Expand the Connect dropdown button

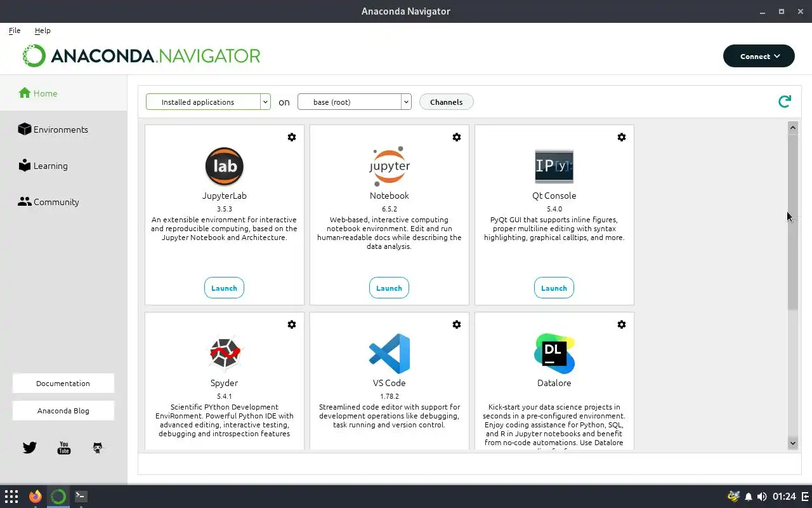click(759, 56)
